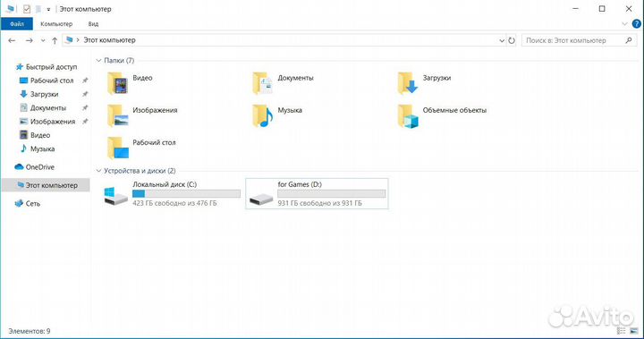The width and height of the screenshot is (644, 339).
Task: Open recent locations dropdown arrow
Action: click(x=43, y=40)
